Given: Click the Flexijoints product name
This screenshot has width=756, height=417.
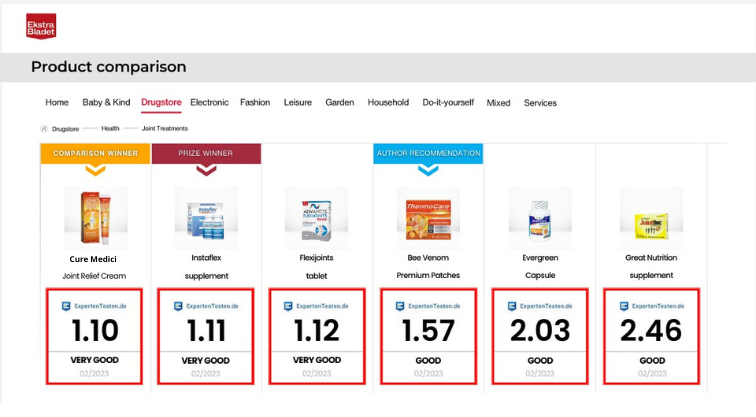Looking at the screenshot, I should 316,258.
